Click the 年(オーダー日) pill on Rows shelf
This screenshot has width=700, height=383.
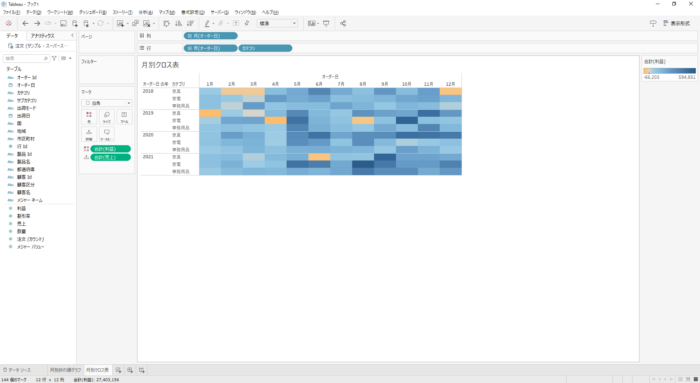pos(211,48)
